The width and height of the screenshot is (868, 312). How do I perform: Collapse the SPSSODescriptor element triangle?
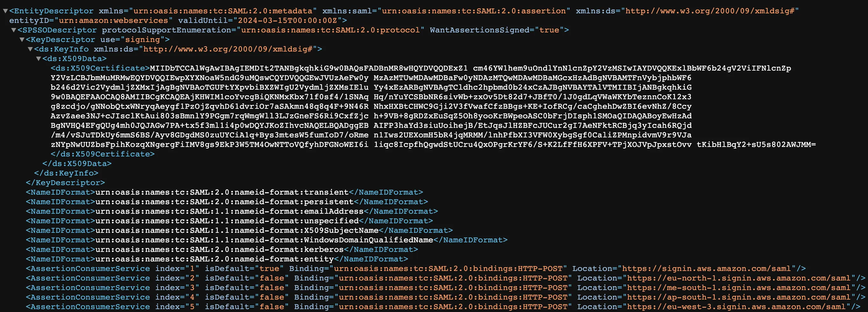click(14, 30)
